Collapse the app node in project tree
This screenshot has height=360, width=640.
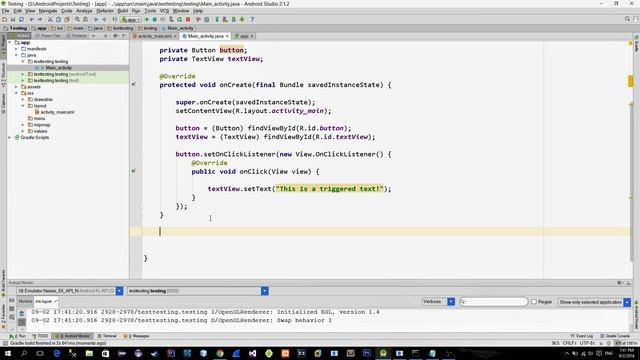pyautogui.click(x=10, y=42)
